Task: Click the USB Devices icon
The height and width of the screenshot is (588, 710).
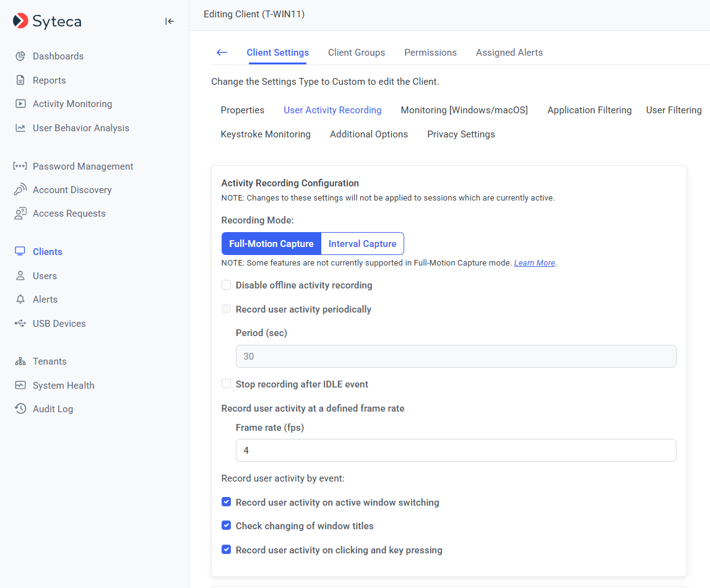Action: tap(20, 324)
